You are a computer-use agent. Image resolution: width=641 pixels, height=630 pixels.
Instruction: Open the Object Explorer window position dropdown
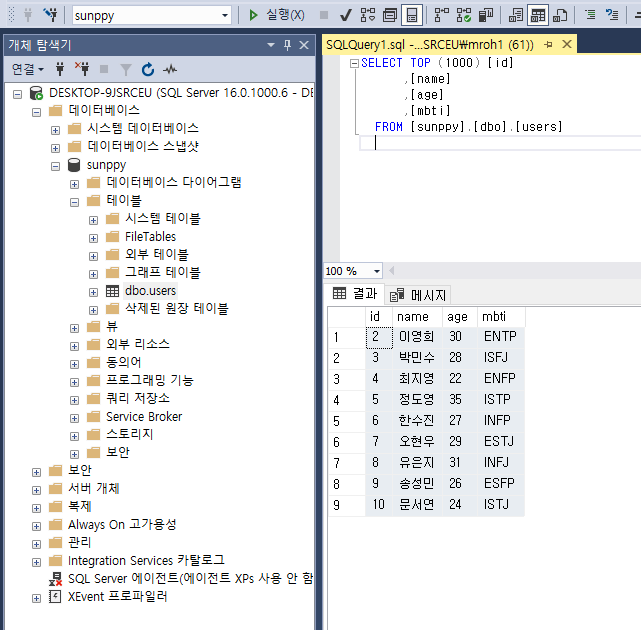click(271, 45)
